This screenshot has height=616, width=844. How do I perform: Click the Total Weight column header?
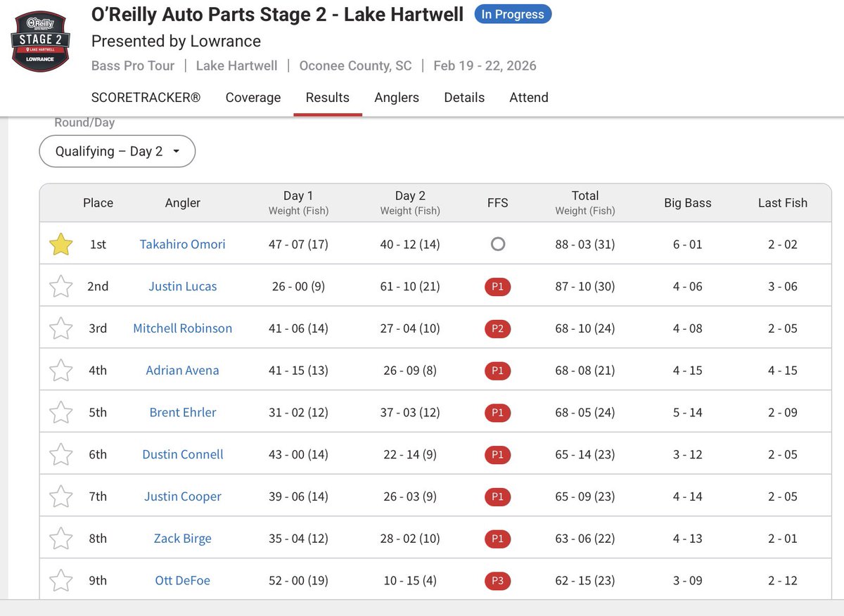[585, 203]
